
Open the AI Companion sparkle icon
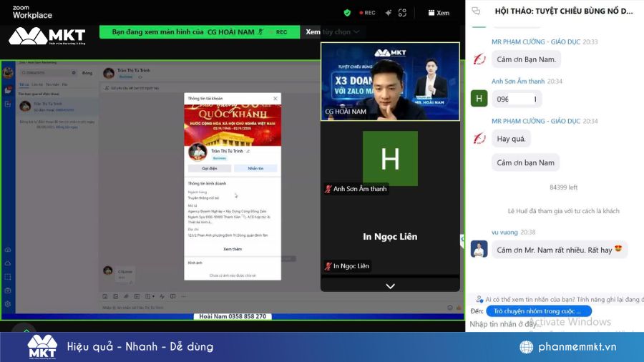click(x=388, y=13)
